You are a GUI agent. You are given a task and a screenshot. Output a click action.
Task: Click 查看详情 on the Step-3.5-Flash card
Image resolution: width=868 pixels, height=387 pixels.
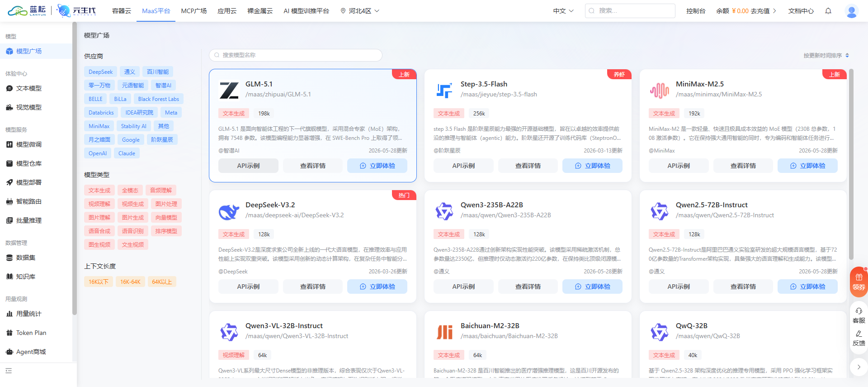(x=528, y=166)
